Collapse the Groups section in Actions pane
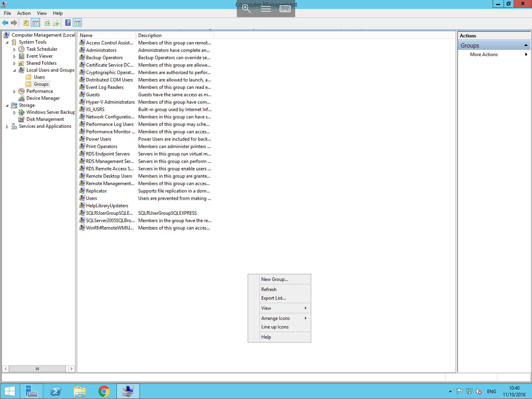Screen dimensions: 532x399 tap(526, 45)
